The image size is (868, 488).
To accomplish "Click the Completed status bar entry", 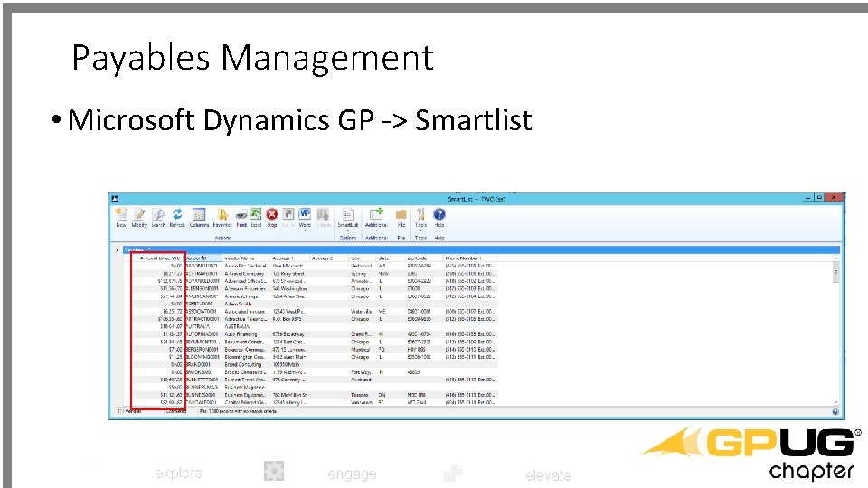I will click(176, 412).
